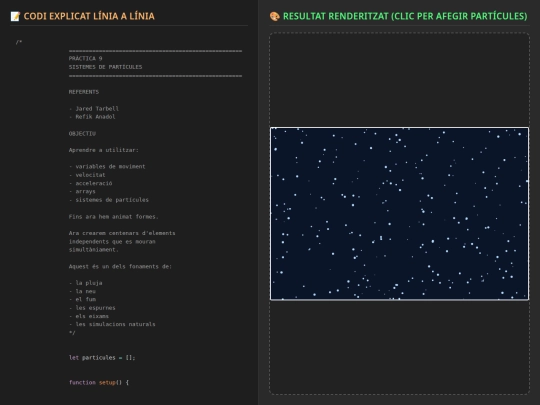Viewport: 540px width, 405px height.
Task: Click the code line 'function setup() {'
Action: click(99, 383)
